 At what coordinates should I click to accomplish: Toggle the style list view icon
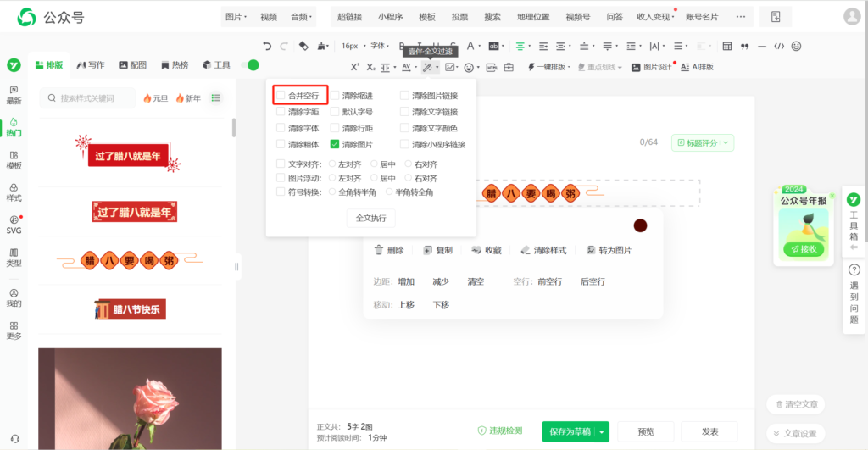[x=216, y=98]
